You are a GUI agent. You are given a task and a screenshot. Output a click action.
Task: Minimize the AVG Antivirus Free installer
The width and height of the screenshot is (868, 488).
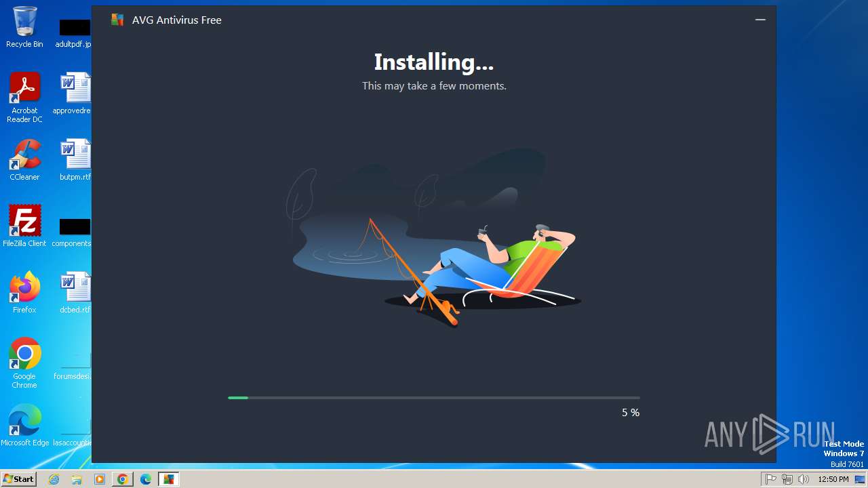coord(760,20)
